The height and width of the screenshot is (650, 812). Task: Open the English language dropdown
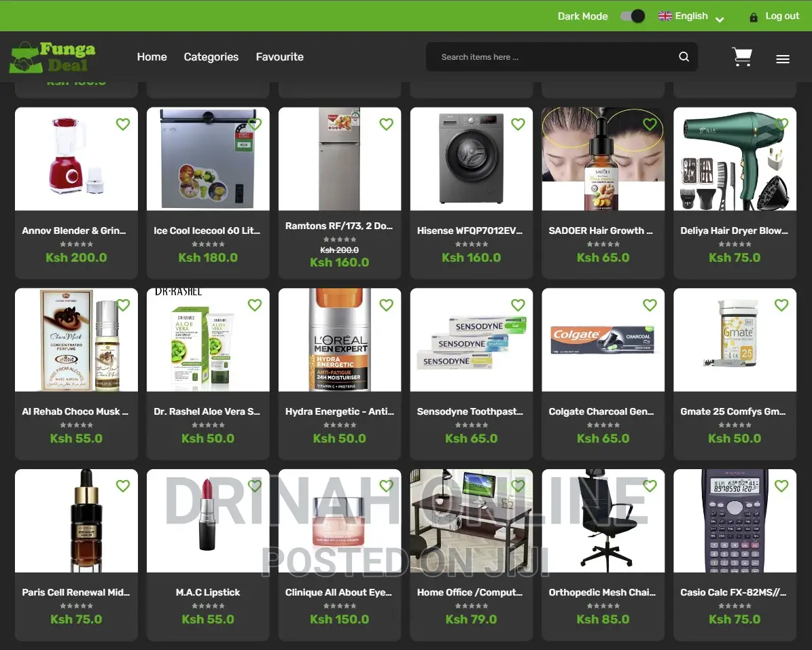[691, 16]
